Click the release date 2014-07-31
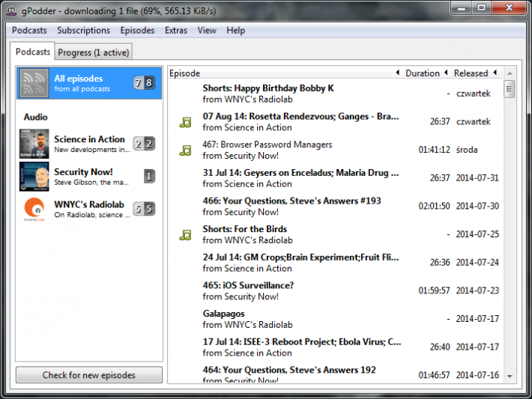Viewport: 532px width, 399px height. point(477,178)
